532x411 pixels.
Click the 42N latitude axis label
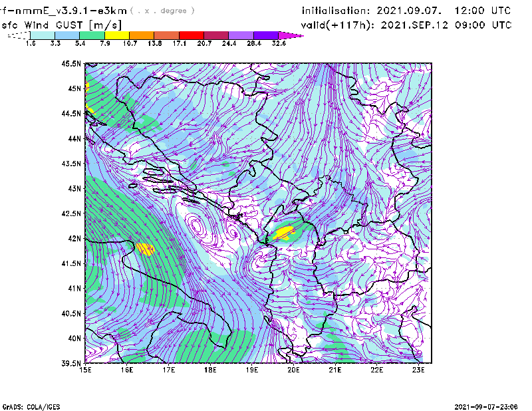(74, 239)
